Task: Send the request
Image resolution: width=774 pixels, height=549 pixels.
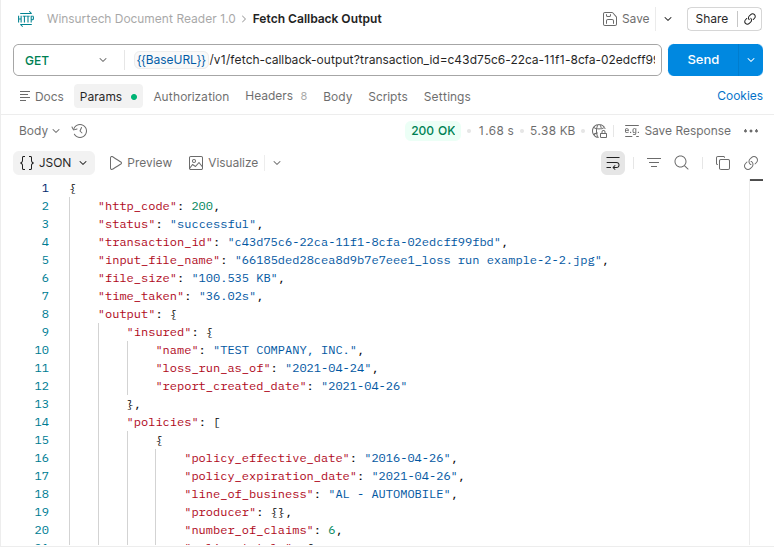Action: pos(703,60)
